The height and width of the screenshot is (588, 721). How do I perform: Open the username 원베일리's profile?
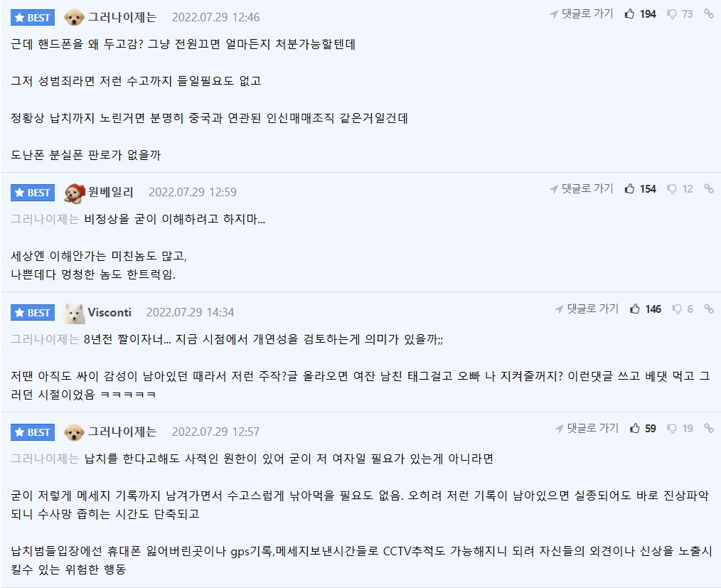point(110,192)
